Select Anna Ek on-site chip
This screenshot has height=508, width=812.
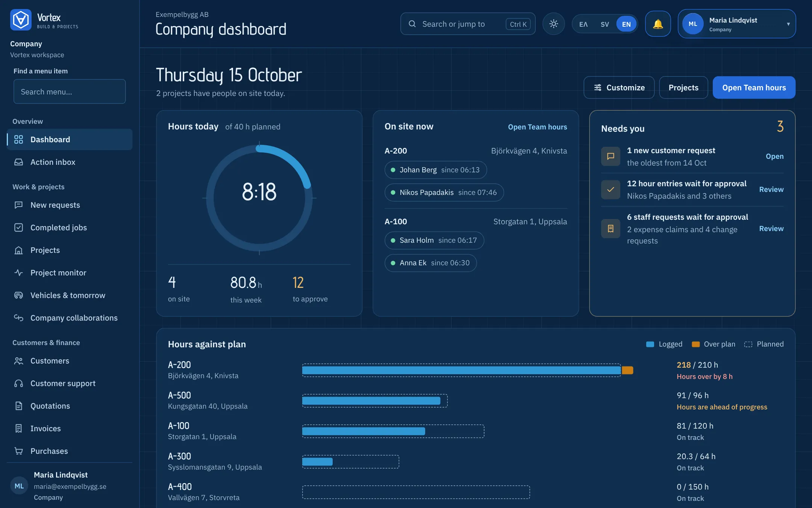[430, 263]
